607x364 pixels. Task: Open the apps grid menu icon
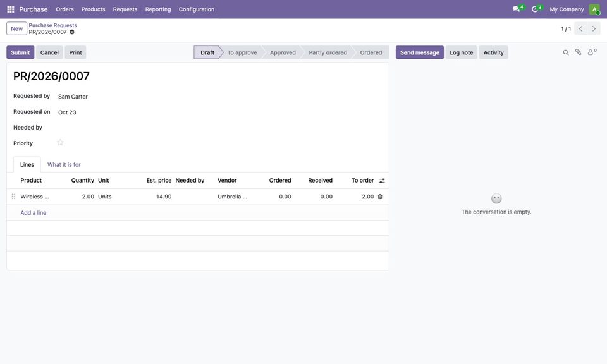[x=11, y=9]
